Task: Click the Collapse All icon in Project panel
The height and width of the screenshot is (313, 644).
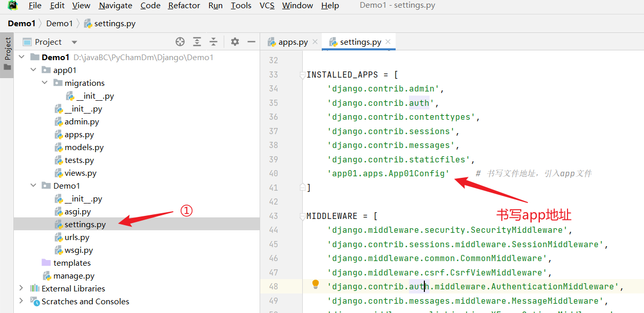Action: pyautogui.click(x=213, y=42)
